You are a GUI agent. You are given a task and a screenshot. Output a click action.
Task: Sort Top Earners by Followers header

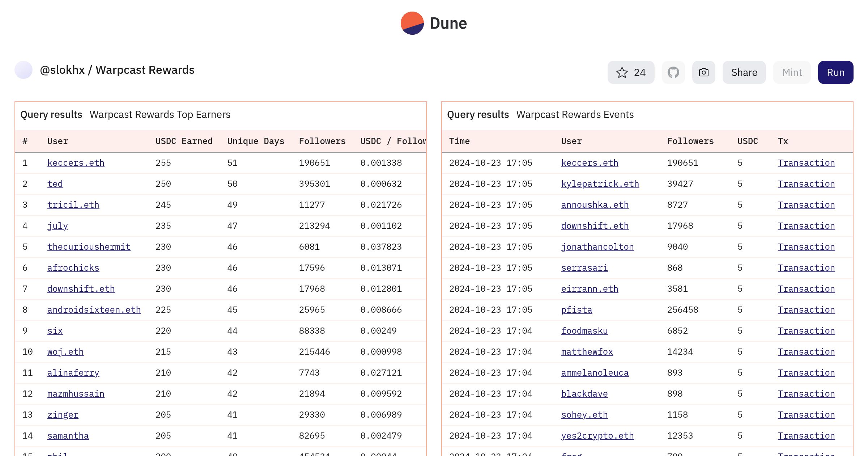pyautogui.click(x=322, y=141)
